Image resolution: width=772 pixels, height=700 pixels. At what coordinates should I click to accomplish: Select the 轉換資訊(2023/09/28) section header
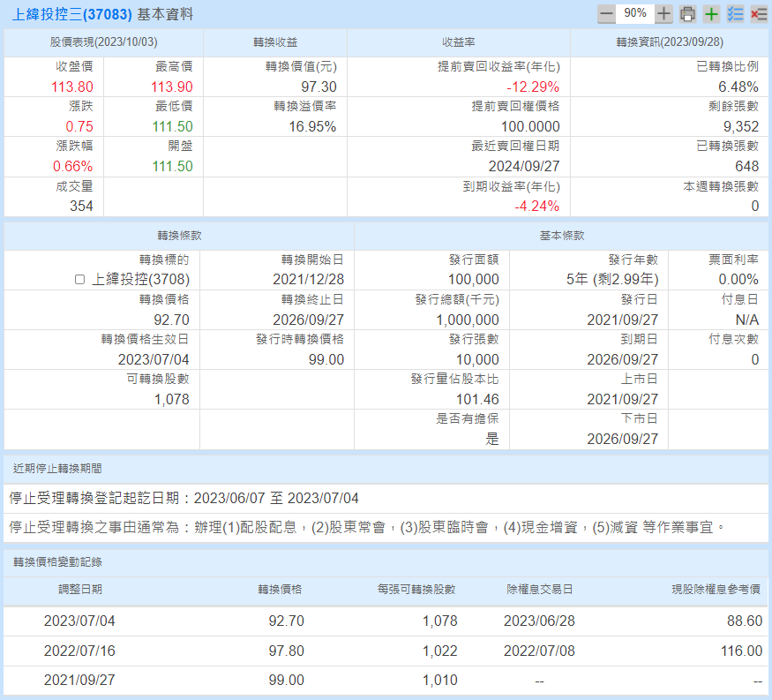[x=669, y=42]
